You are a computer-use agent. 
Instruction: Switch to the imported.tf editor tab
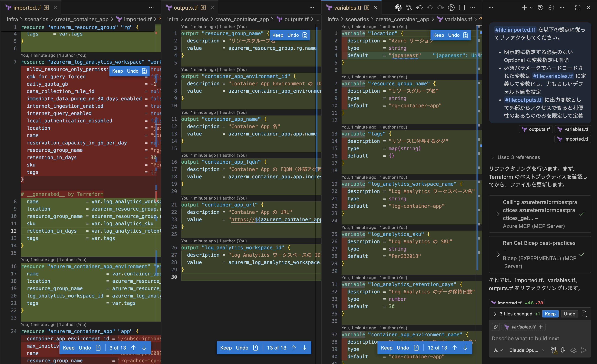coord(27,8)
